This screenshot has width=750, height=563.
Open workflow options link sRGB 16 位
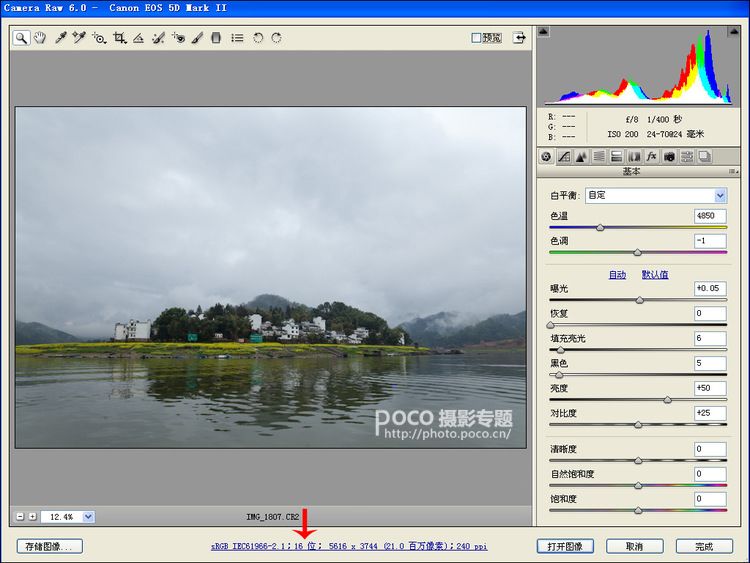click(349, 546)
